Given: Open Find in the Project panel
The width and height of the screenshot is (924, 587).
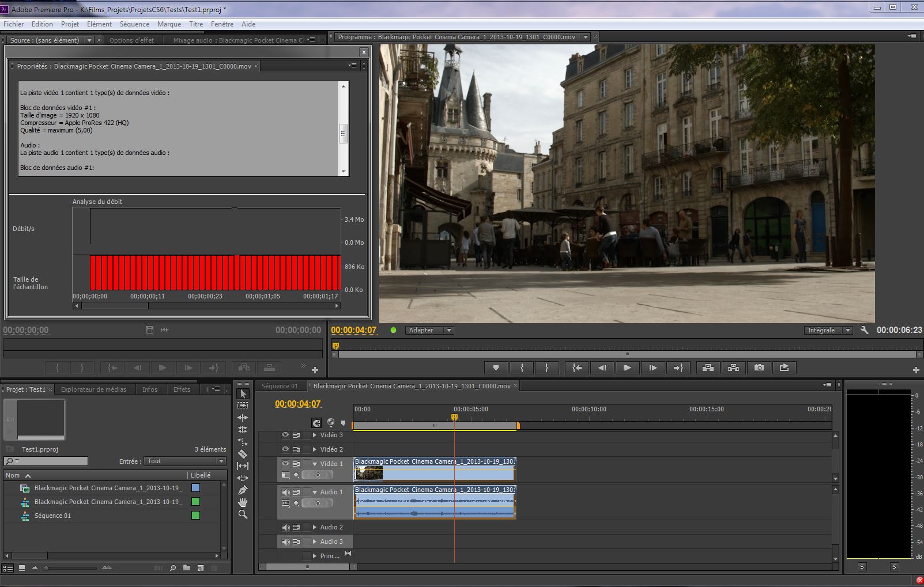Looking at the screenshot, I should click(173, 568).
